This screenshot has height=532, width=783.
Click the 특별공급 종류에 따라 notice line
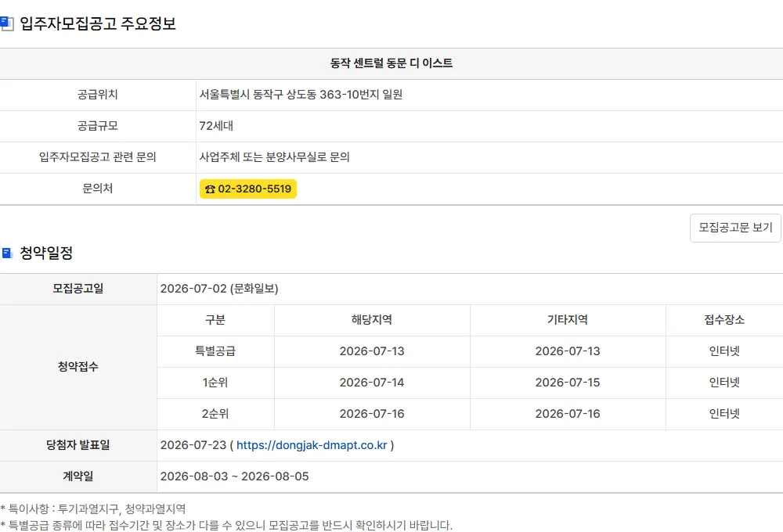(226, 526)
